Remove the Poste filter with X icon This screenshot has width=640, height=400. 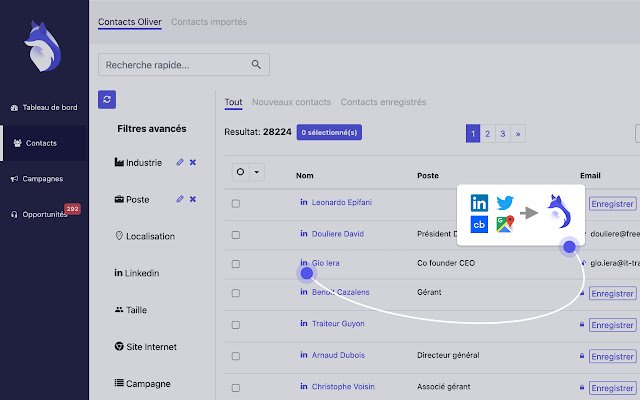click(193, 199)
